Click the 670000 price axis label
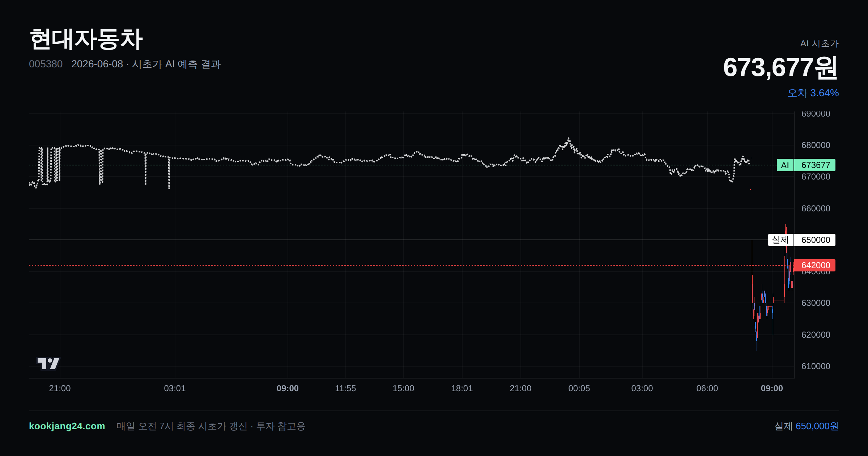Screen dimensions: 868x456 [x=816, y=177]
